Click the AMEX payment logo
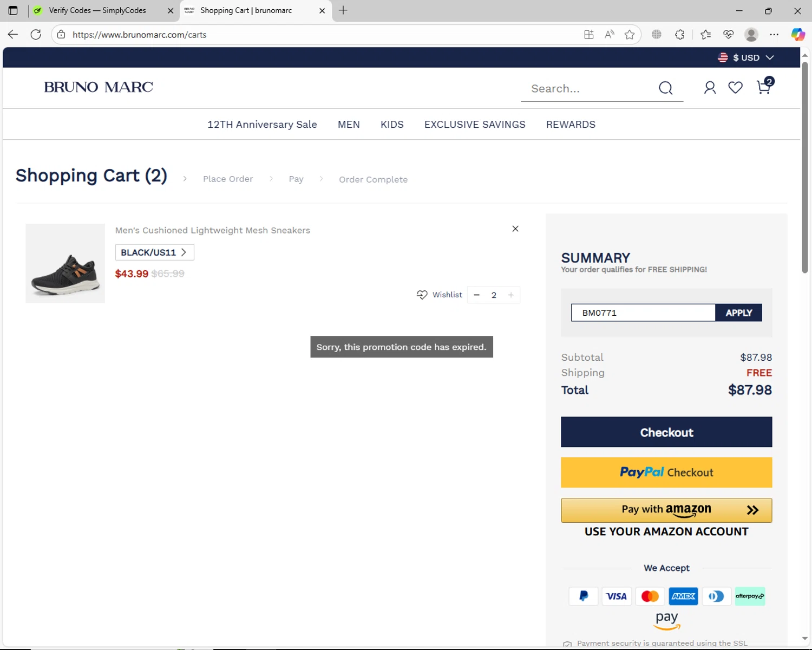 pyautogui.click(x=683, y=596)
